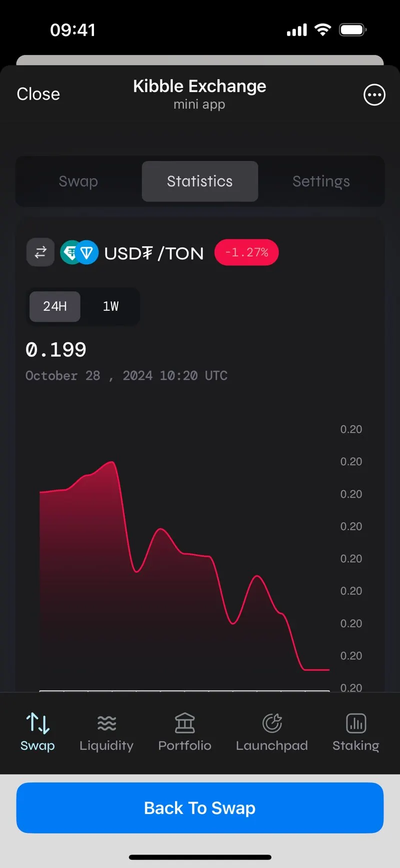This screenshot has height=868, width=400.
Task: Open Staking from bottom navigation
Action: tap(356, 733)
